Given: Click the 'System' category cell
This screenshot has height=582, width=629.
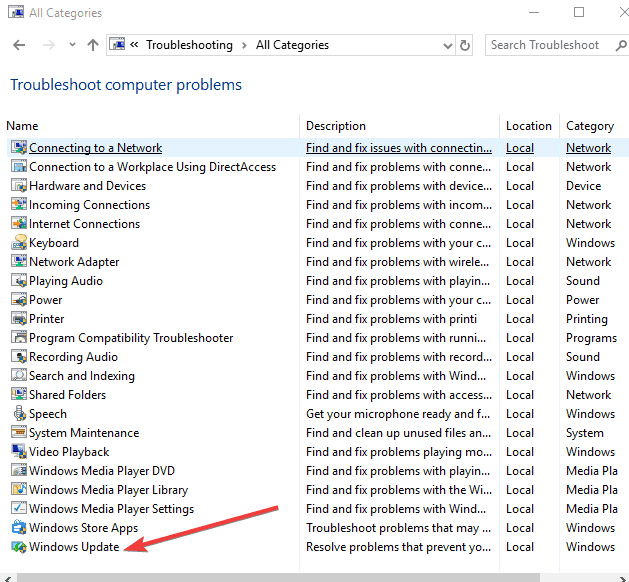Looking at the screenshot, I should tap(584, 433).
